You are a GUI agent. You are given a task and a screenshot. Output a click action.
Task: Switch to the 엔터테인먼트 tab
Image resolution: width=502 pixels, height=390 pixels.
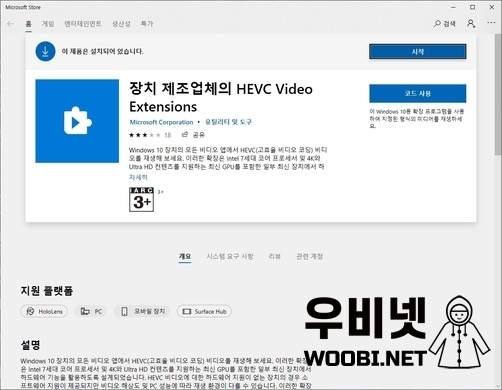tap(83, 24)
